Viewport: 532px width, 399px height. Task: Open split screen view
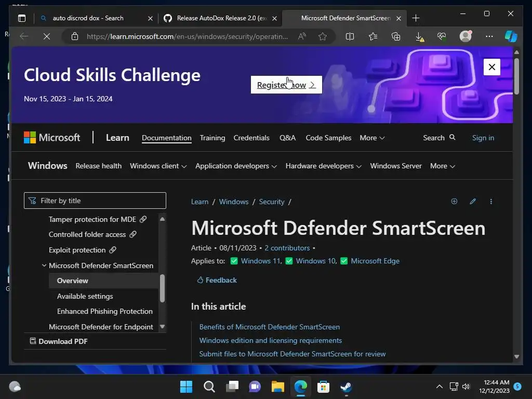tap(350, 36)
